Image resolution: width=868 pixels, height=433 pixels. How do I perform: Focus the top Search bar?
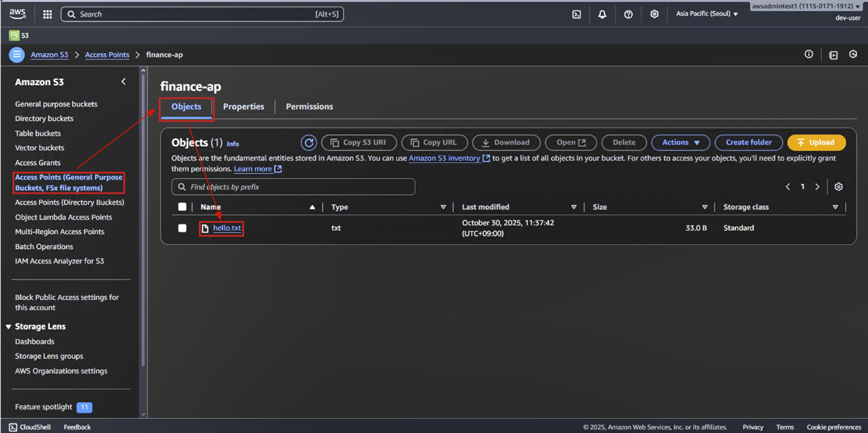click(202, 14)
